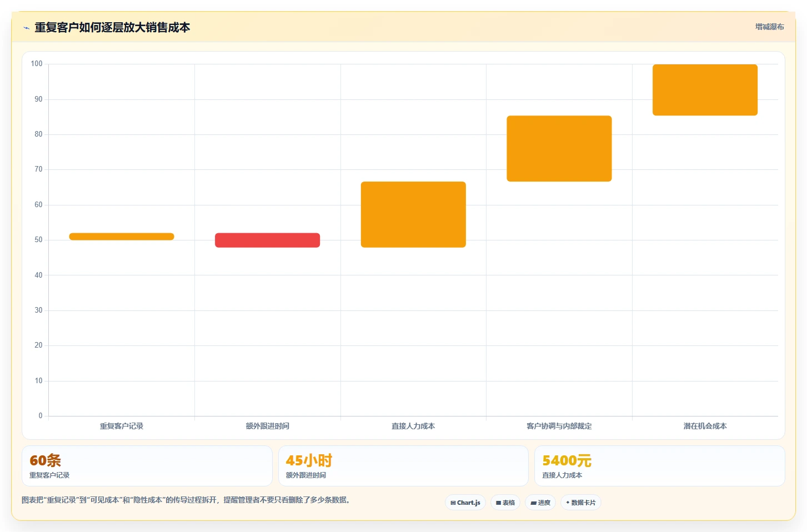807x532 pixels.
Task: Open the 5400元 直接人力成本 stat card
Action: point(660,466)
